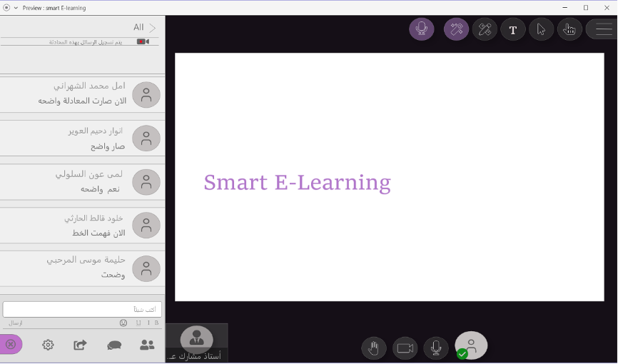Image resolution: width=618 pixels, height=364 pixels.
Task: Select the arrow pointer selection tool
Action: [x=541, y=29]
